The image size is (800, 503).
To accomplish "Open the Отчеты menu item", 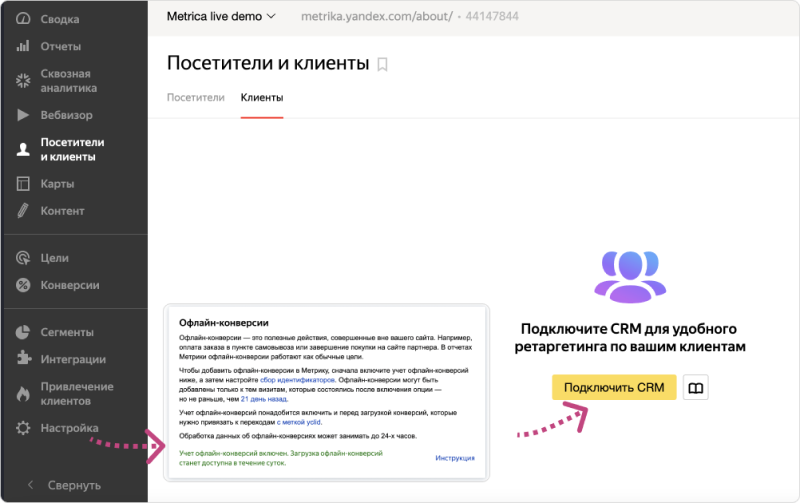I will 61,46.
